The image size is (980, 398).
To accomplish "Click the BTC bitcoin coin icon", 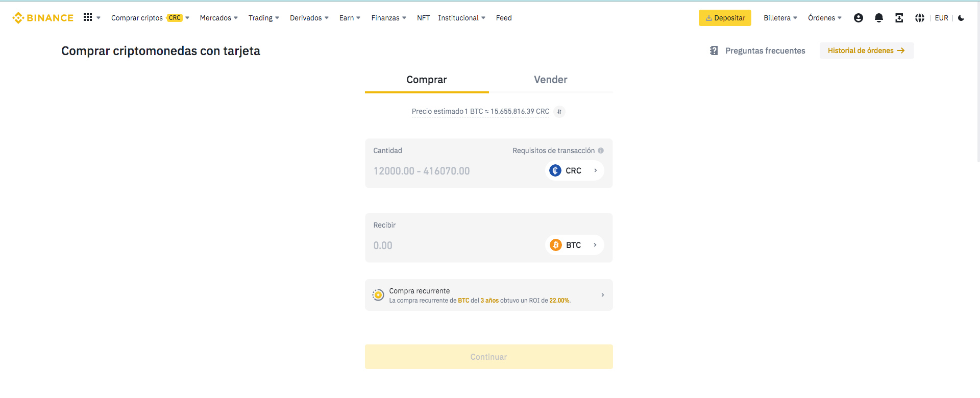I will pos(556,245).
